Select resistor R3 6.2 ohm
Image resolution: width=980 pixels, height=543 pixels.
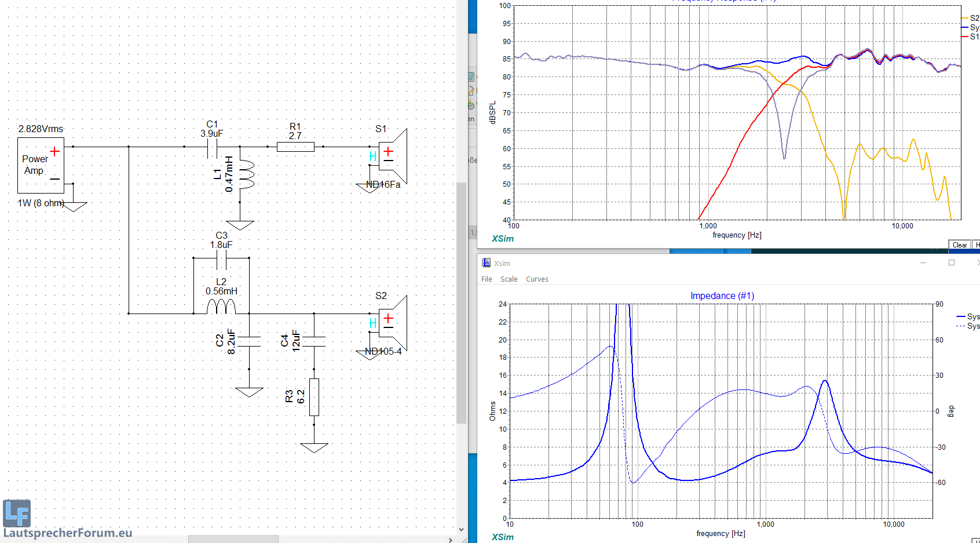tap(314, 397)
